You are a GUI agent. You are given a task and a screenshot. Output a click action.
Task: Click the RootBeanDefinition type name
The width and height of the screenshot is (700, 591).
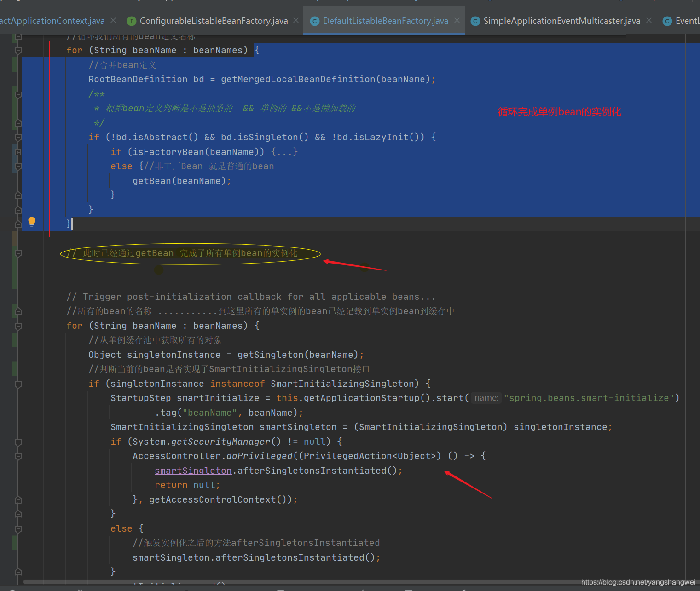point(138,79)
